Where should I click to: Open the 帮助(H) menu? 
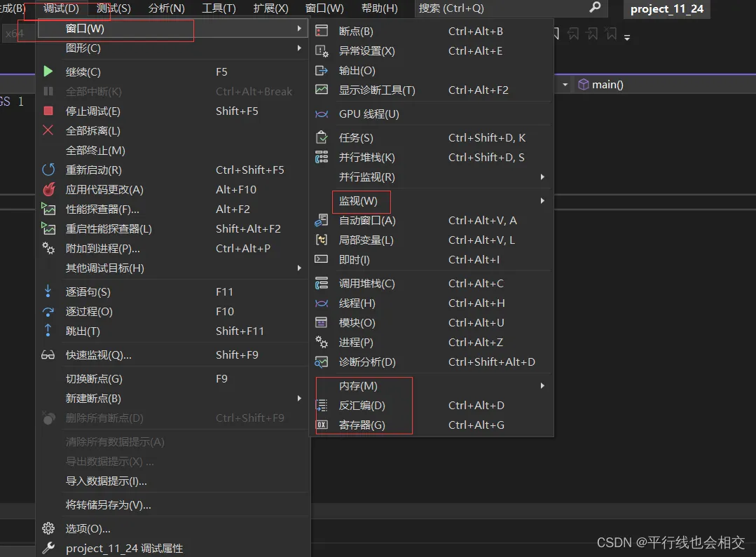point(380,8)
